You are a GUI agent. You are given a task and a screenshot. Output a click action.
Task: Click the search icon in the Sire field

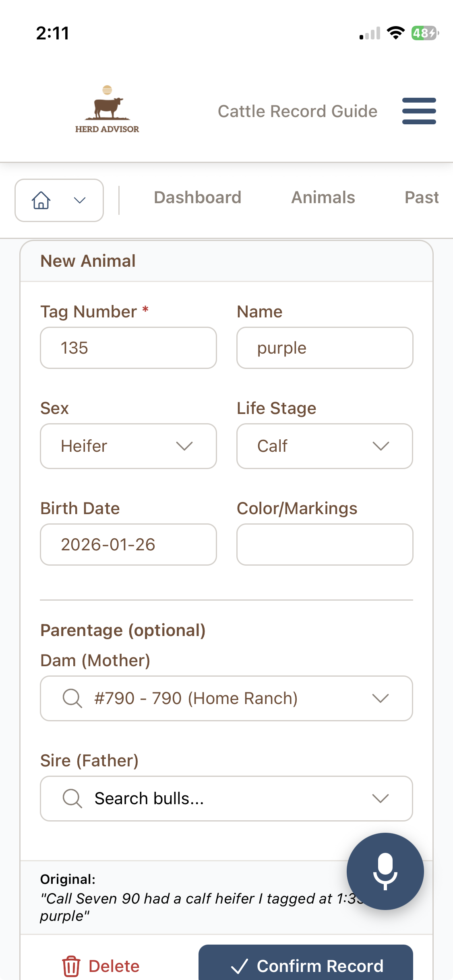[x=72, y=798]
